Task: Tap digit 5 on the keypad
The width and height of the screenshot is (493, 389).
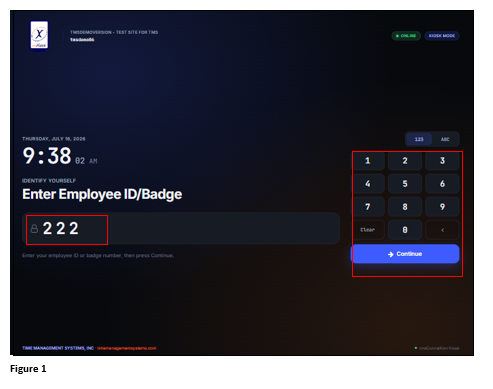Action: click(405, 184)
